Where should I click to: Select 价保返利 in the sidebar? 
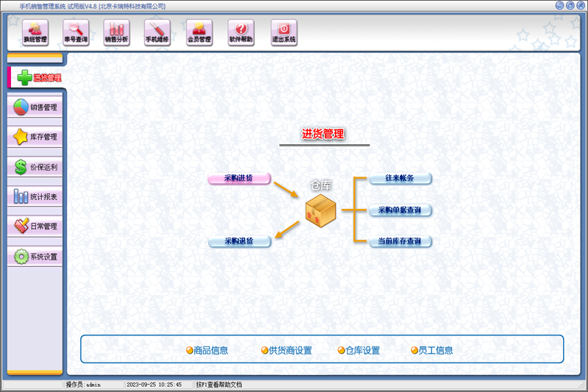click(x=35, y=167)
